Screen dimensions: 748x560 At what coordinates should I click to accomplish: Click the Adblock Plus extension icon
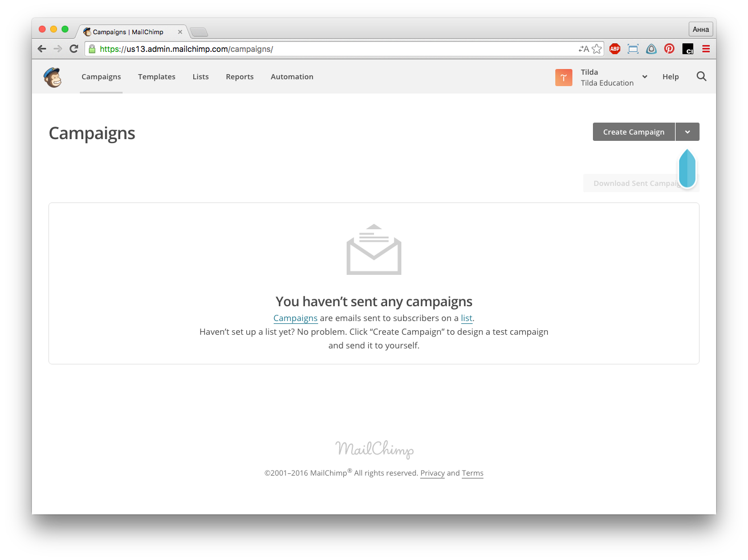coord(615,49)
